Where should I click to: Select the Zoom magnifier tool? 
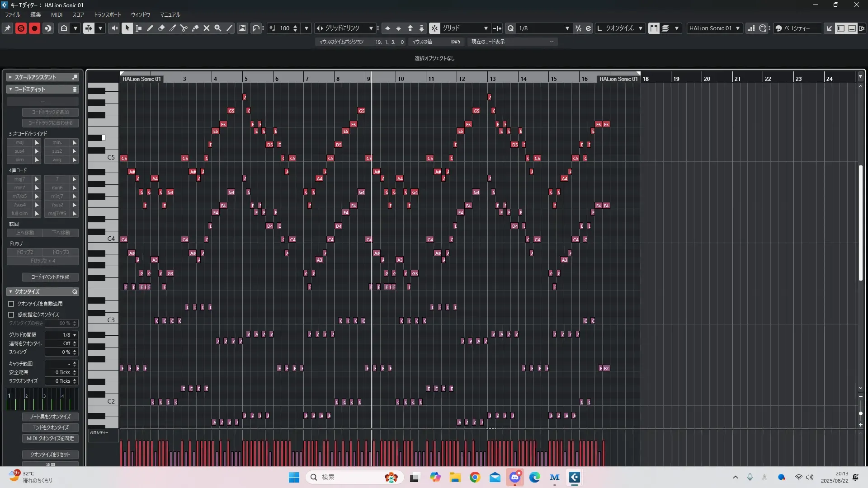(x=218, y=28)
